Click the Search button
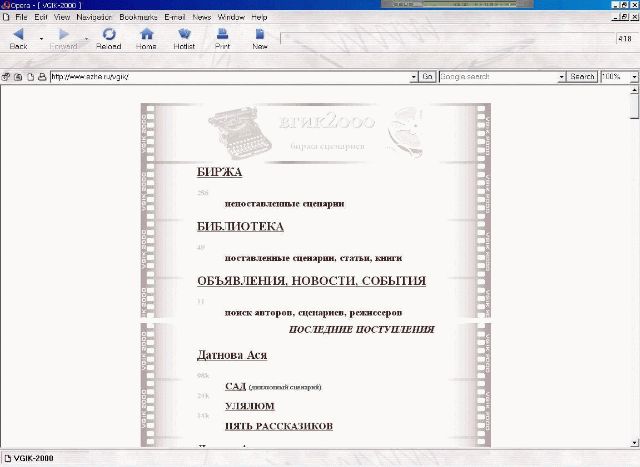Screen dimensions: 640x467 tap(582, 77)
